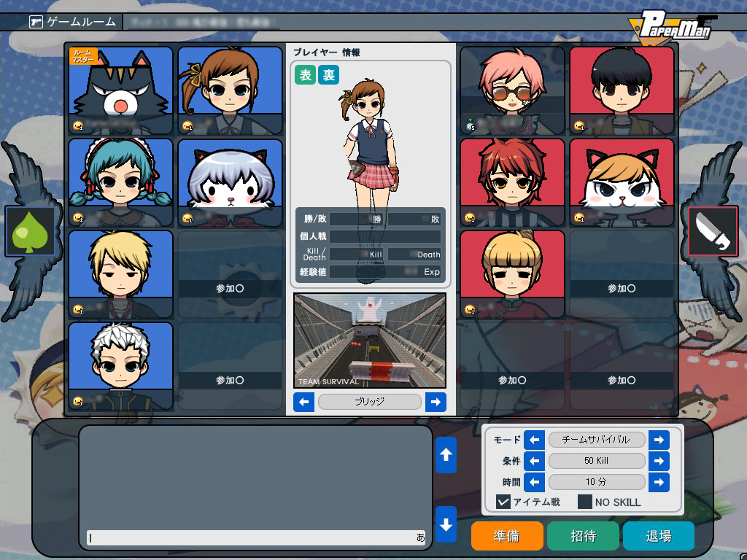Increase the 10 分 time with right arrow

pos(659,482)
